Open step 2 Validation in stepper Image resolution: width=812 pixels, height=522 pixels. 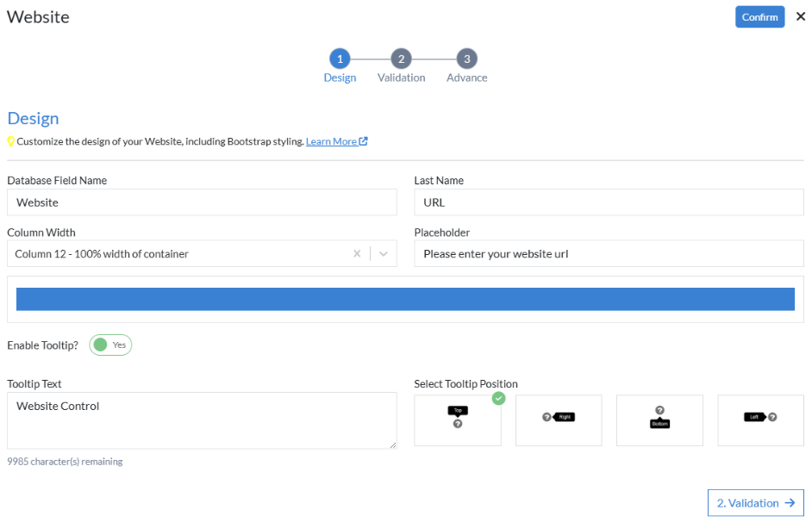401,59
